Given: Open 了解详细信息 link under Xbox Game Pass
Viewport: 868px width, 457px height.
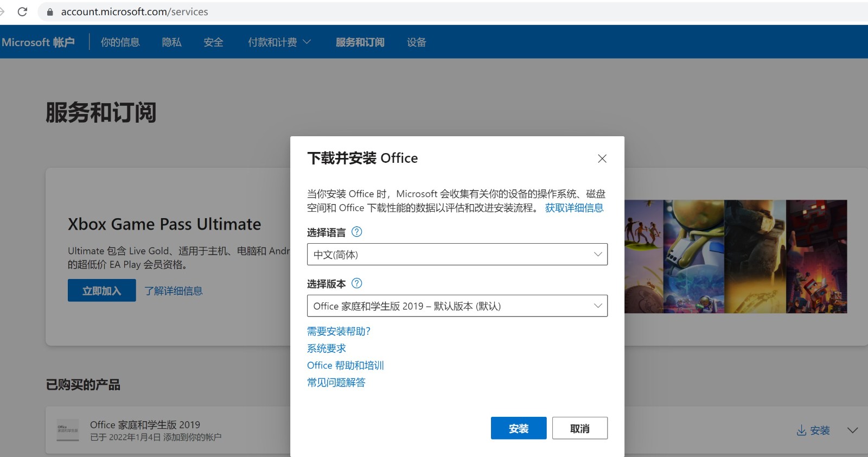Looking at the screenshot, I should click(174, 291).
